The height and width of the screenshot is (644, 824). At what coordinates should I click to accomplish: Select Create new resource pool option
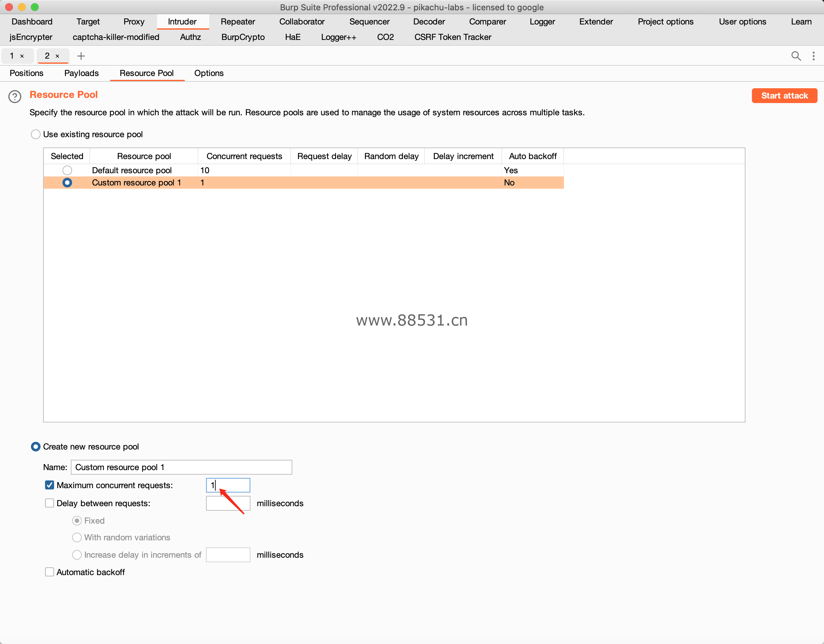tap(35, 447)
